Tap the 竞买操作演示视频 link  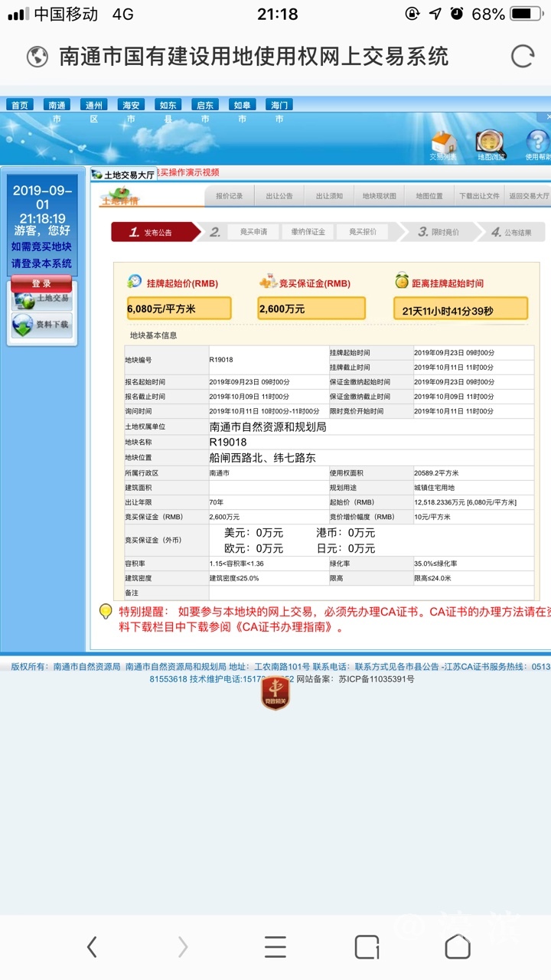(188, 172)
